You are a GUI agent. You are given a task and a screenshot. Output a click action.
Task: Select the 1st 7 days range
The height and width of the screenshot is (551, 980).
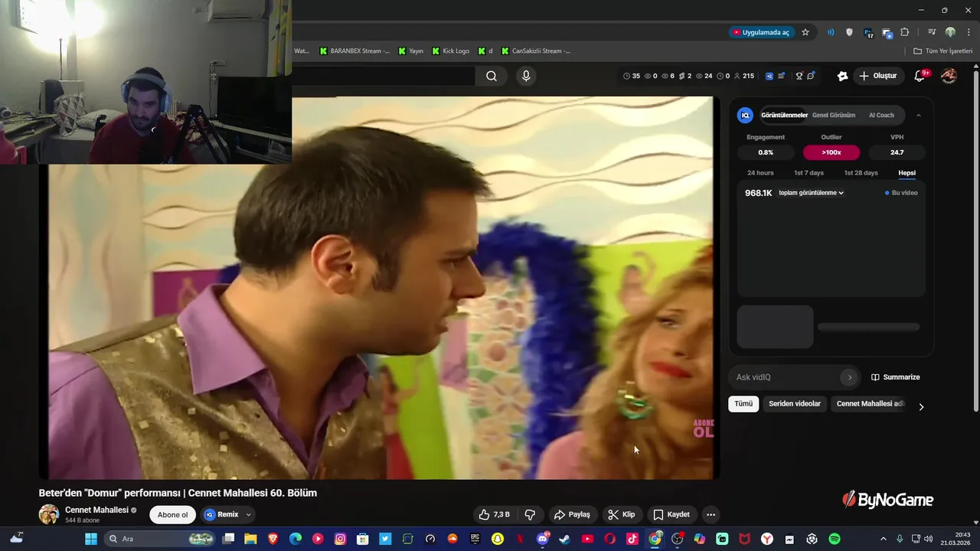tap(808, 173)
